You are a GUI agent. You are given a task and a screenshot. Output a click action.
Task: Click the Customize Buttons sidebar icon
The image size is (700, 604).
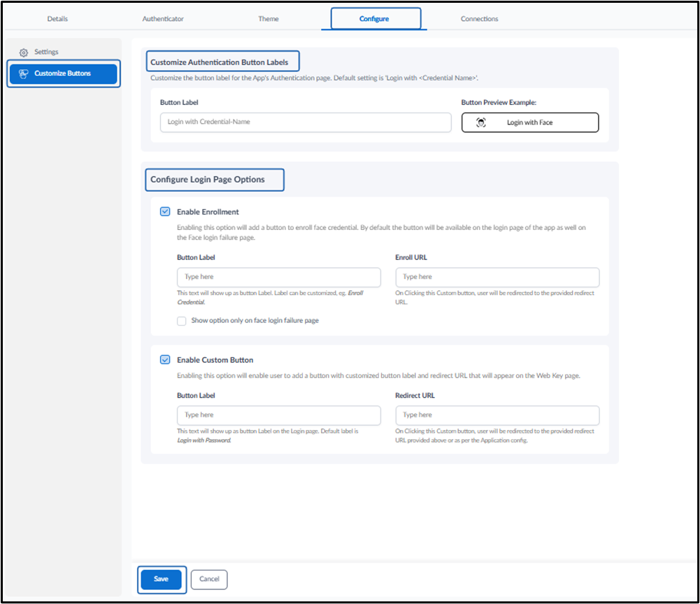[x=24, y=73]
